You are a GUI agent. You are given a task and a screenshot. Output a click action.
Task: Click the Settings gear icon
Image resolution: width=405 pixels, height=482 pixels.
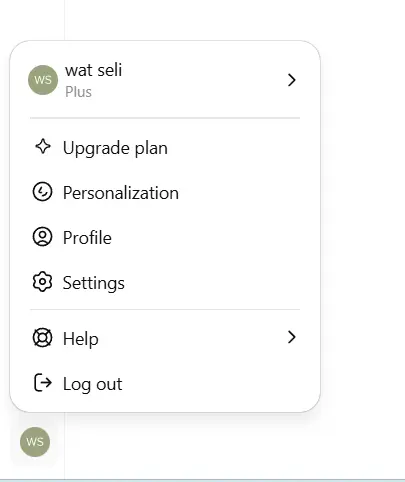tap(42, 282)
